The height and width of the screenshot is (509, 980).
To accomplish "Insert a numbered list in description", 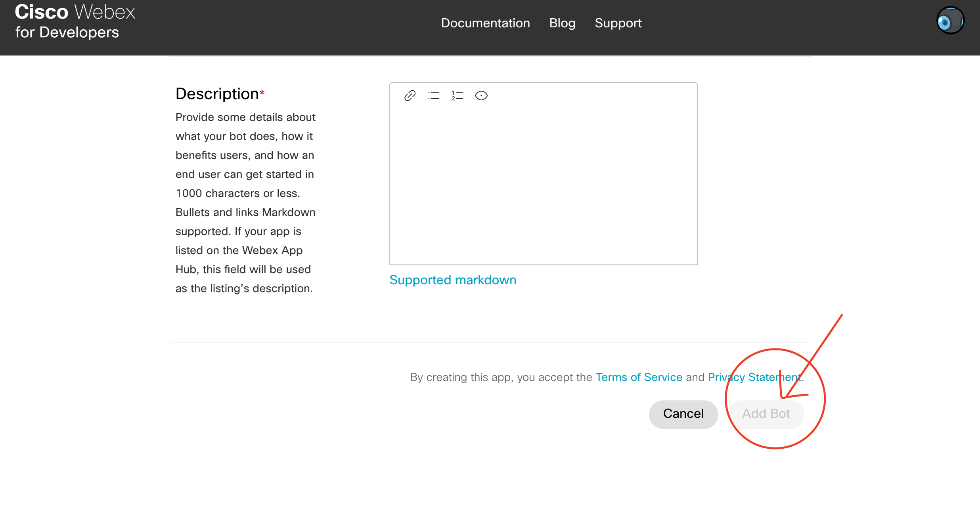I will tap(457, 96).
